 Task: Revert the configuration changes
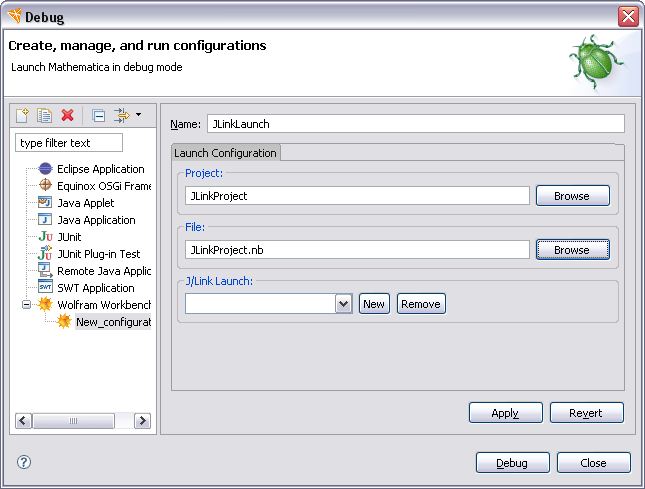pos(587,413)
